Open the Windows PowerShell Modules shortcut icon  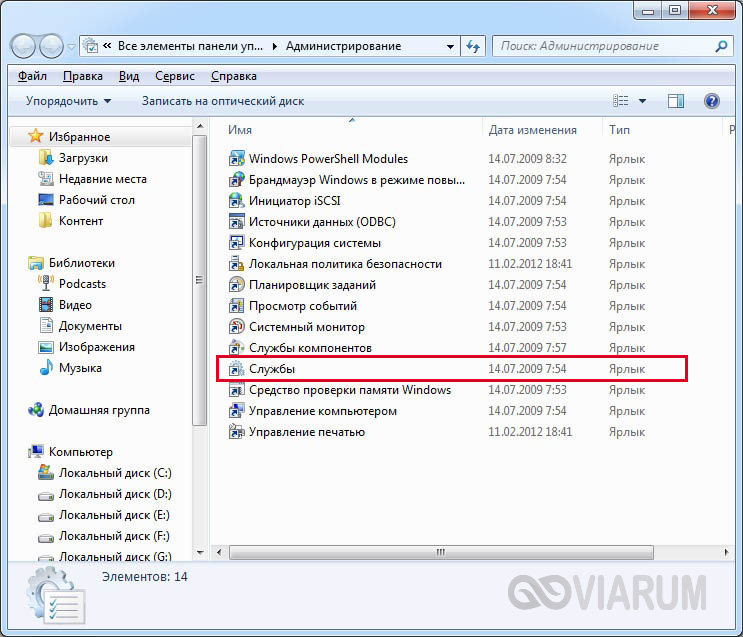tap(236, 158)
